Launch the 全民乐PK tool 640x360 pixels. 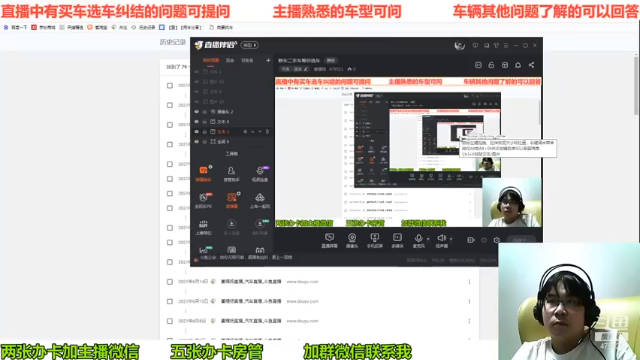pos(203,200)
